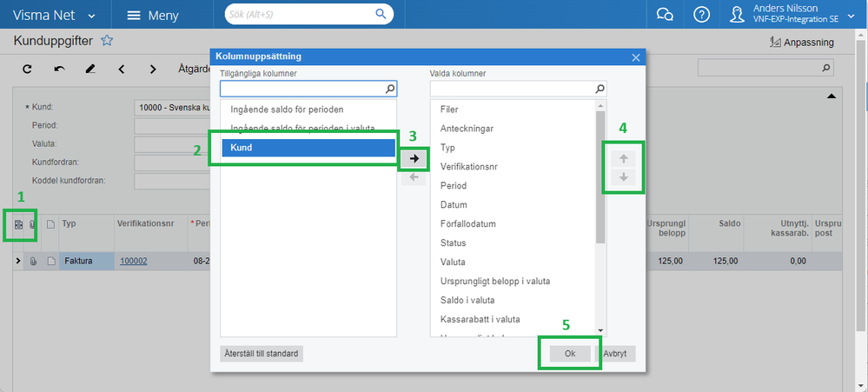Image resolution: width=868 pixels, height=392 pixels.
Task: Expand the Faktura row arrow
Action: click(18, 261)
